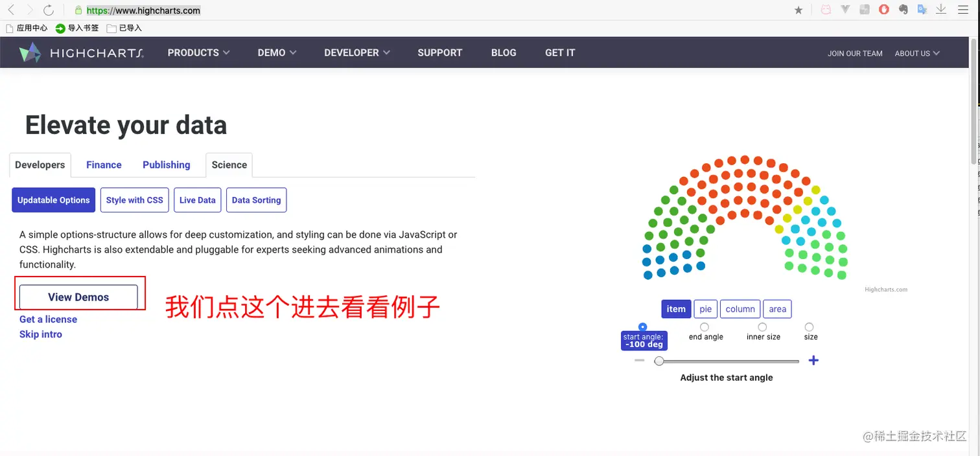Select the Style with CSS button
Viewport: 980px width, 456px height.
click(x=135, y=200)
